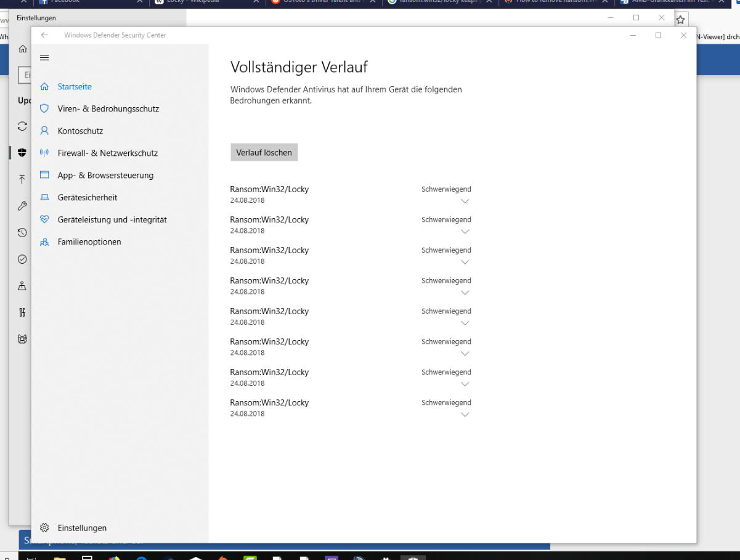Select wrench troubleshooting icon in Einstellungen
The width and height of the screenshot is (740, 560).
(x=22, y=206)
